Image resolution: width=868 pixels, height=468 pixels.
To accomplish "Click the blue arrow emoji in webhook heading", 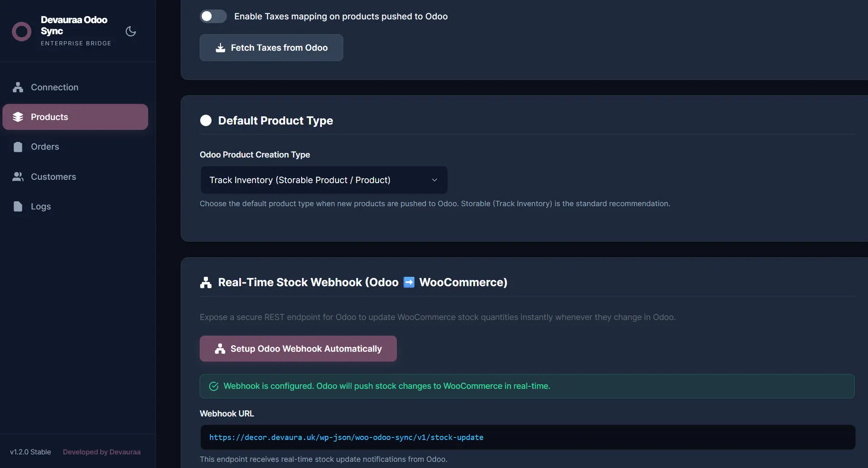I will click(x=409, y=282).
